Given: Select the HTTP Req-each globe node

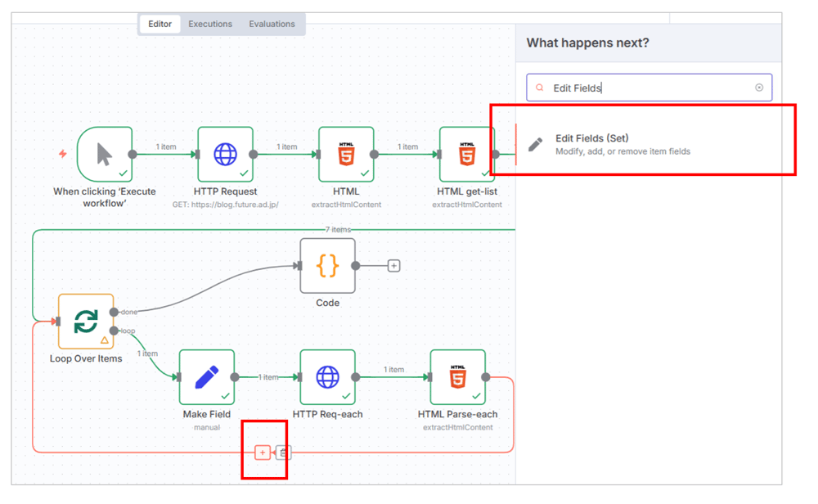Looking at the screenshot, I should pyautogui.click(x=327, y=377).
